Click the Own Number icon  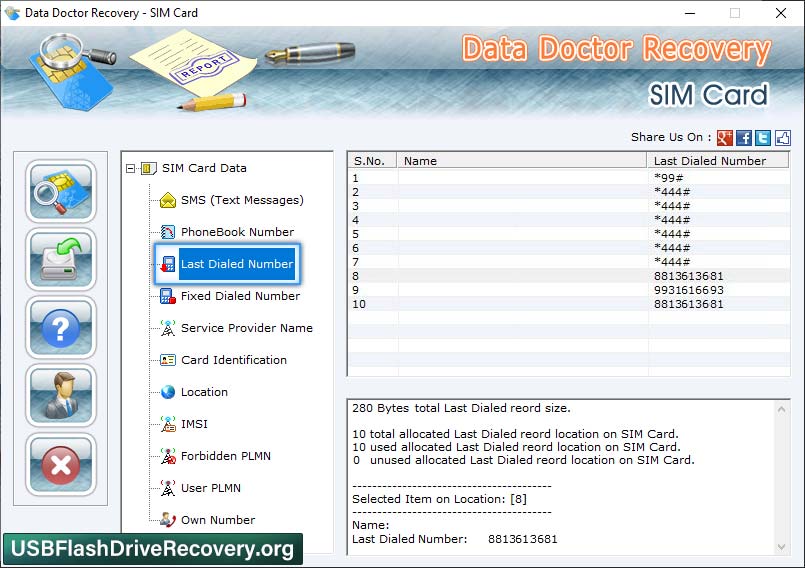(168, 520)
